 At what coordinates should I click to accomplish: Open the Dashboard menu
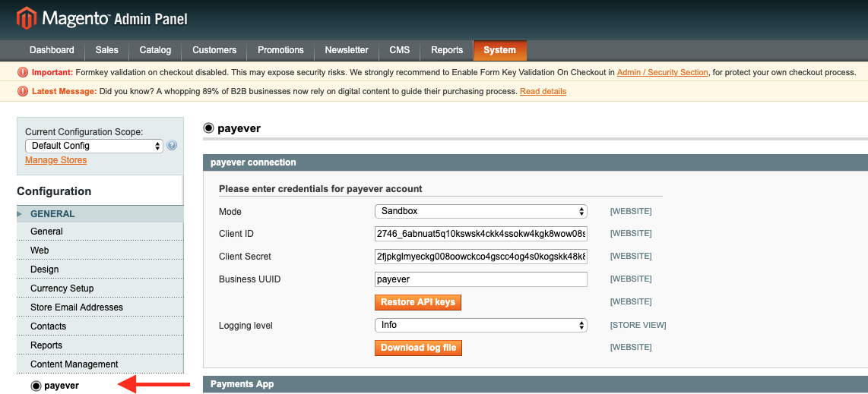pyautogui.click(x=52, y=50)
